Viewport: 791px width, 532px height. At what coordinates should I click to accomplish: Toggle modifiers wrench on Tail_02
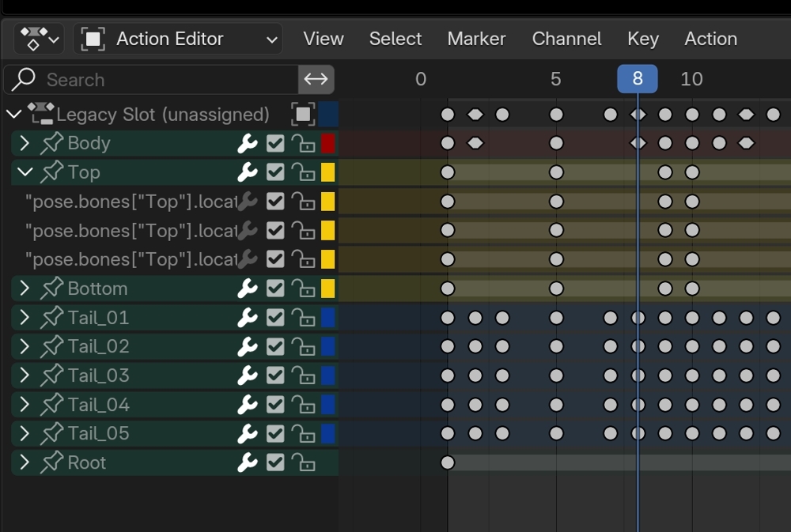tap(247, 347)
